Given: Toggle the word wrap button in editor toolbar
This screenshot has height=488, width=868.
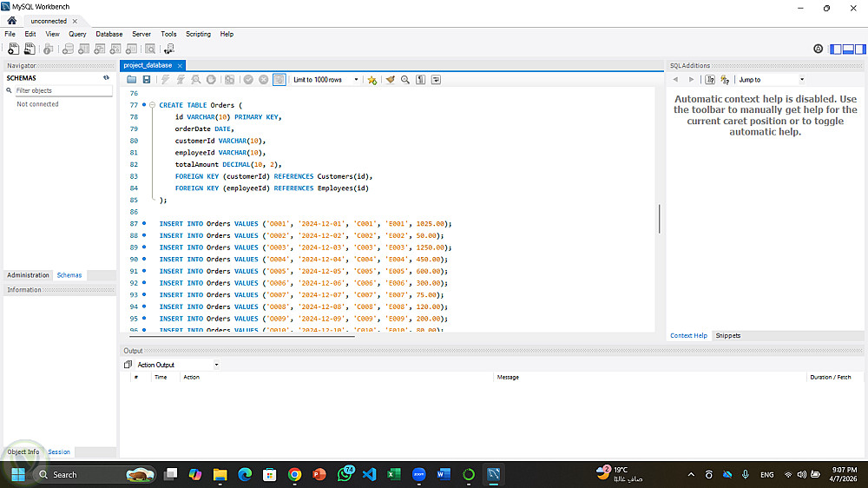Looking at the screenshot, I should (436, 80).
